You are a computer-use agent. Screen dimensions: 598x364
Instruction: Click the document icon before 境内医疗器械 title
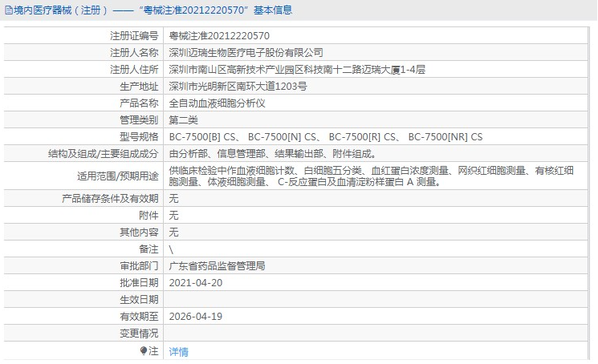point(8,10)
